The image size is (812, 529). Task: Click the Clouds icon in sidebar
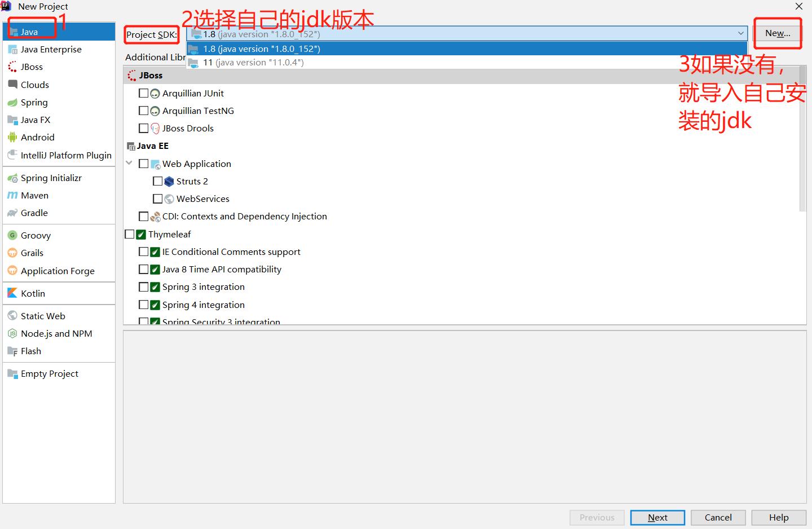click(x=12, y=85)
